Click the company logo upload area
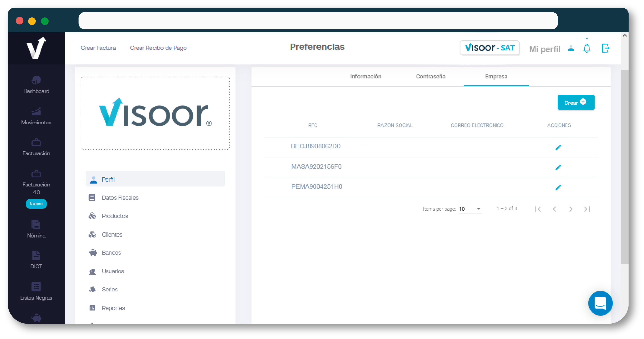644x339 pixels. [x=155, y=113]
